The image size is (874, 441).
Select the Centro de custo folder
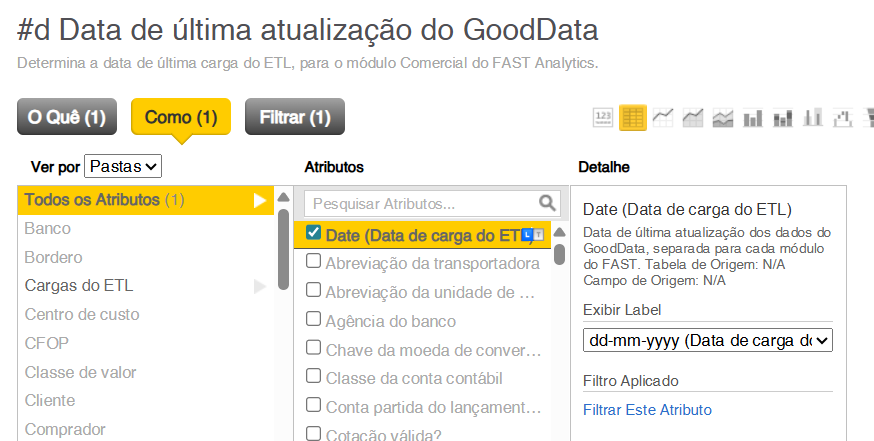(x=82, y=315)
